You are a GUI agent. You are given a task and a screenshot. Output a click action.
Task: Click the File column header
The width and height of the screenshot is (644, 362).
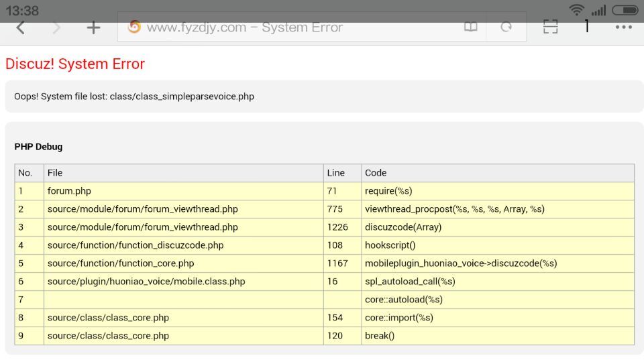(x=184, y=173)
